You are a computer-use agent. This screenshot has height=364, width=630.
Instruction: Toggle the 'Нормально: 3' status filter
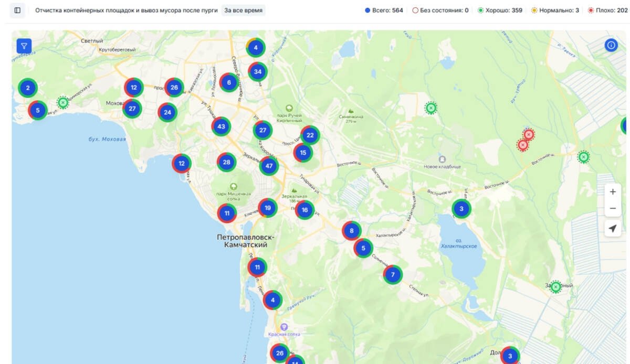[x=555, y=10]
